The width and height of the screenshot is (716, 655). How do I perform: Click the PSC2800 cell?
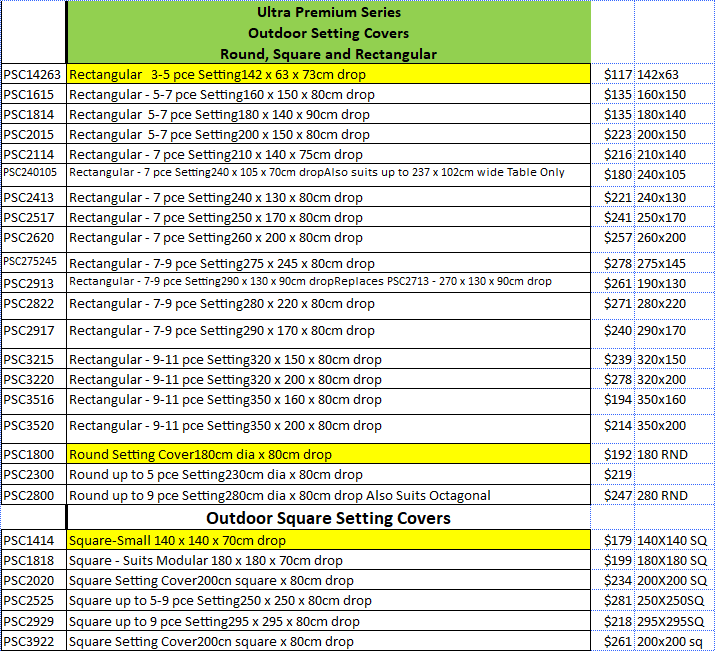pyautogui.click(x=34, y=495)
